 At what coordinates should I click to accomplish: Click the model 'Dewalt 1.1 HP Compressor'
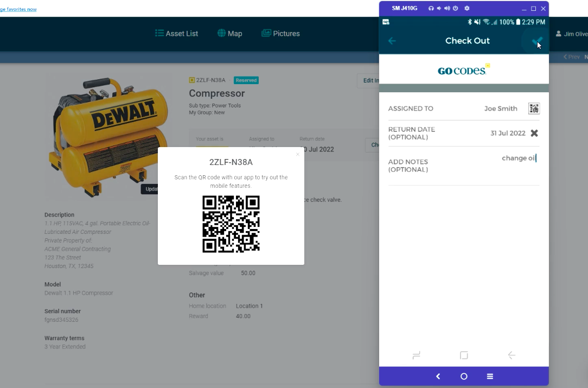click(x=79, y=293)
